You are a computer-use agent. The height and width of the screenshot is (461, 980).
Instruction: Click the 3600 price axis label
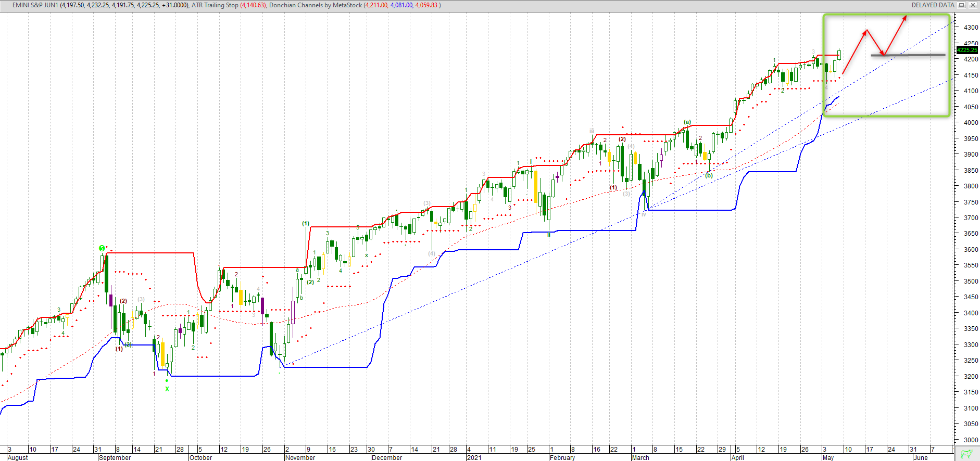pyautogui.click(x=971, y=250)
